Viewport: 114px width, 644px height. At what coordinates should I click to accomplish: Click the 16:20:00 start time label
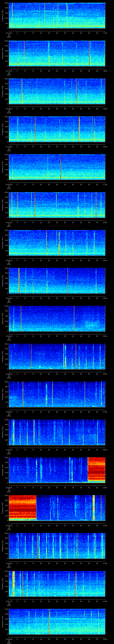pos(9,184)
